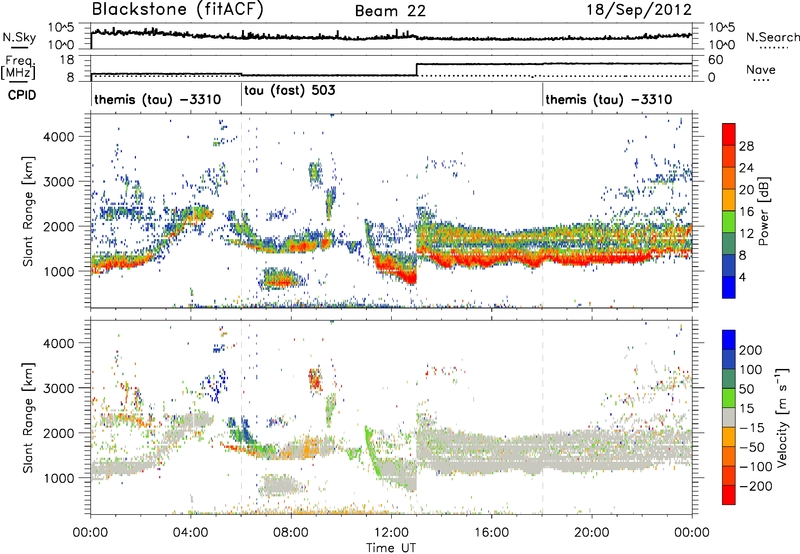Viewport: 800px width, 554px height.
Task: Click the 16 tick on power colorbar
Action: point(746,212)
